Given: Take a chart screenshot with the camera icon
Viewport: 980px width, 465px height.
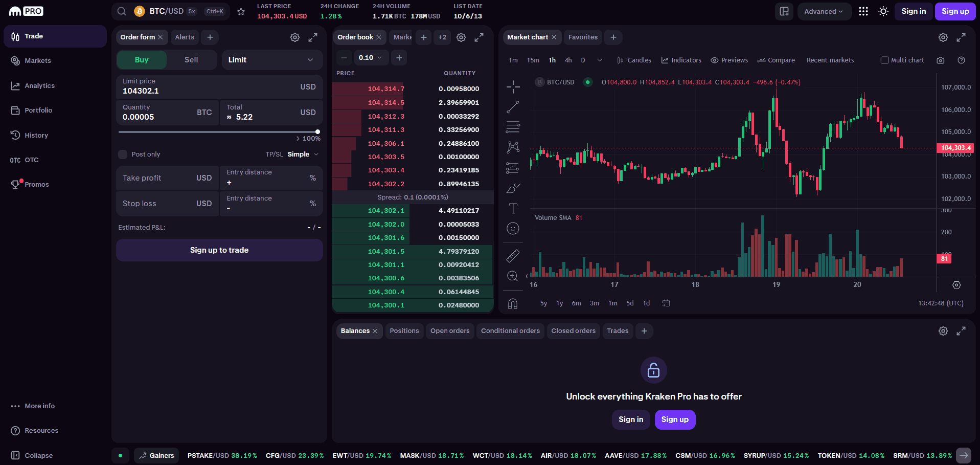Looking at the screenshot, I should (940, 60).
